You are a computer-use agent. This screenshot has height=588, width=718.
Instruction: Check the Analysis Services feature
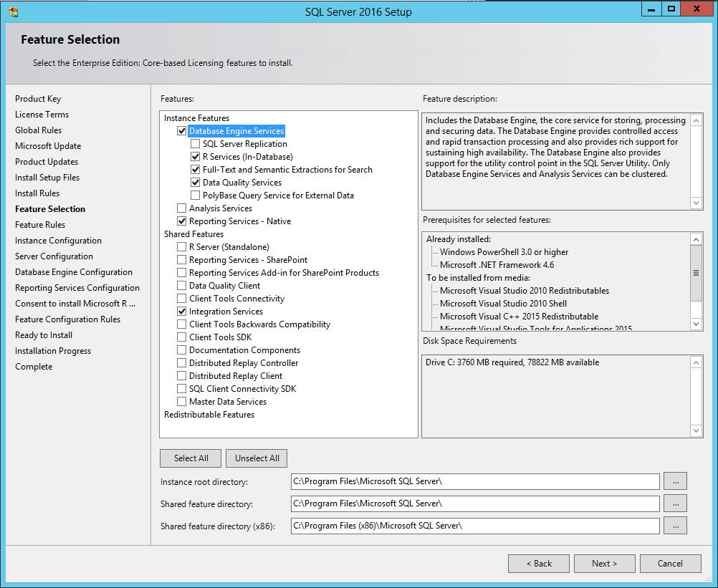tap(182, 208)
